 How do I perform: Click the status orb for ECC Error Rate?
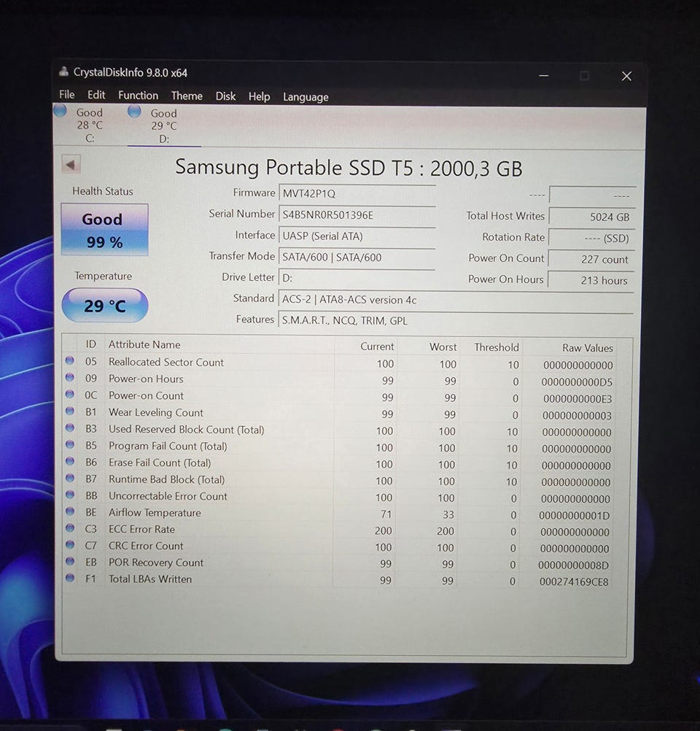(70, 527)
